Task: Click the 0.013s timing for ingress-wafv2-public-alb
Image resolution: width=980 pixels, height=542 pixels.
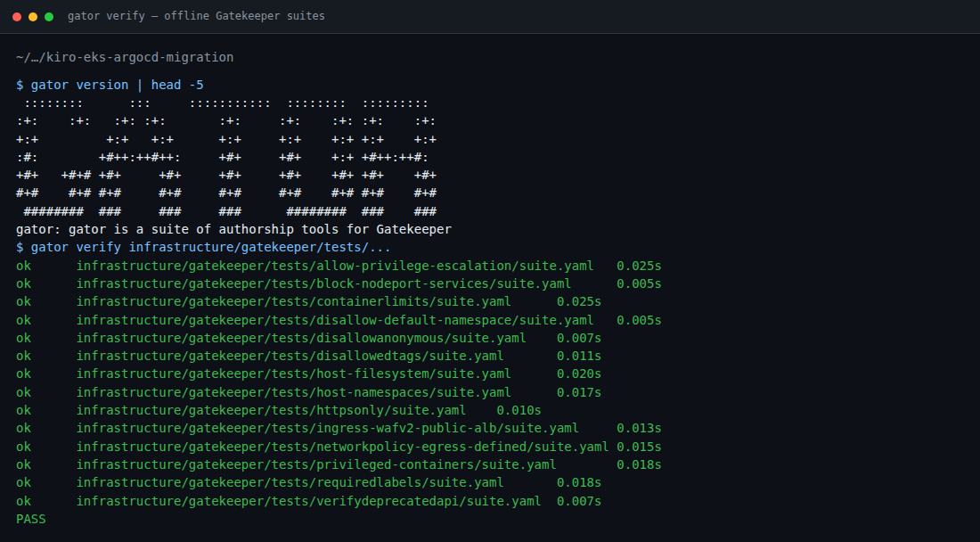Action: pos(639,428)
